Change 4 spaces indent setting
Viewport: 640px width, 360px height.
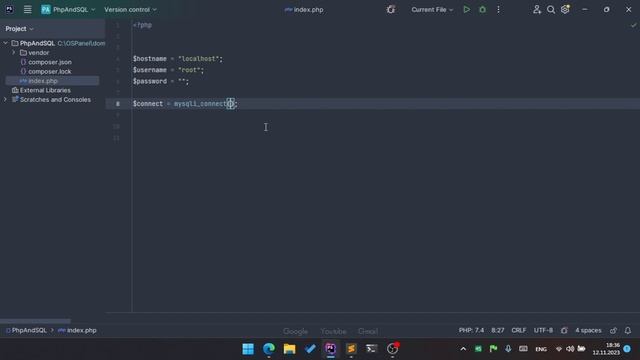(x=588, y=330)
